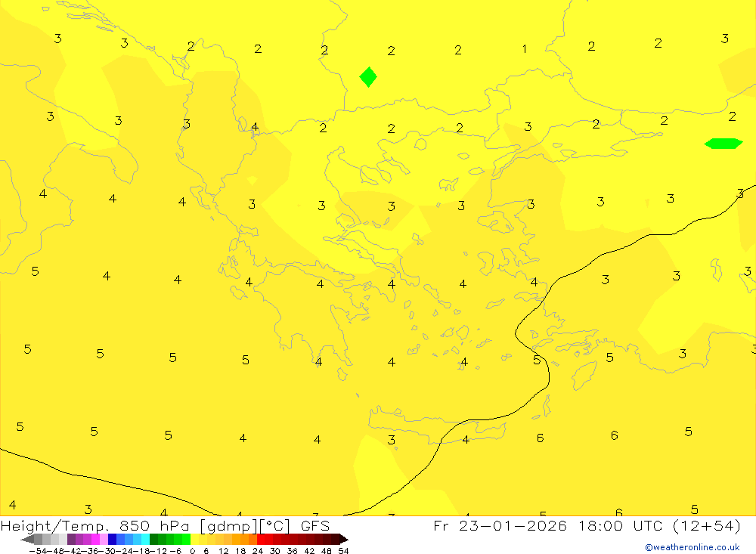Click the 'GFS' model name
This screenshot has height=554, width=756.
[314, 526]
